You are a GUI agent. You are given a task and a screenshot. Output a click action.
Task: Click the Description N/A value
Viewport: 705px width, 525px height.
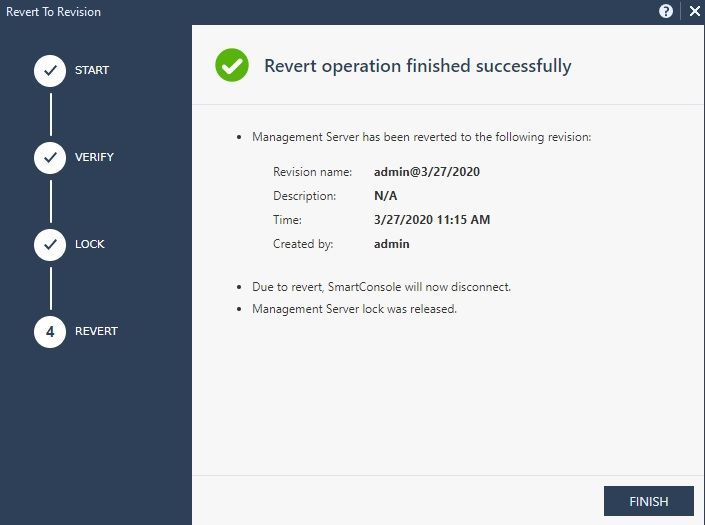click(x=385, y=196)
